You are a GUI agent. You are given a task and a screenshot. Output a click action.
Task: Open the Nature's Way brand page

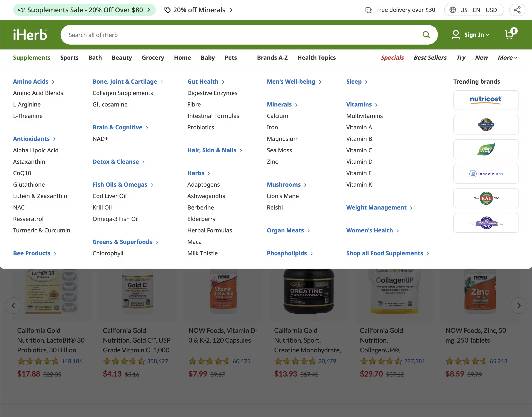(486, 149)
